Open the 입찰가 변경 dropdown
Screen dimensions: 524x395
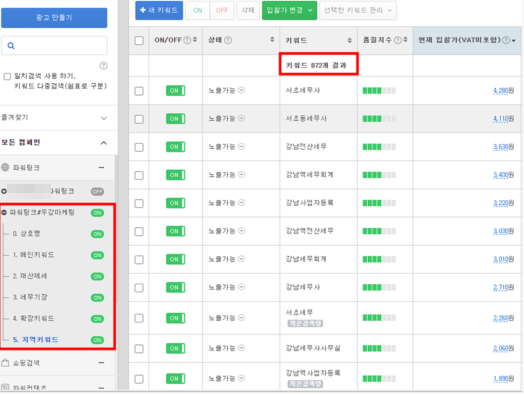pyautogui.click(x=289, y=10)
